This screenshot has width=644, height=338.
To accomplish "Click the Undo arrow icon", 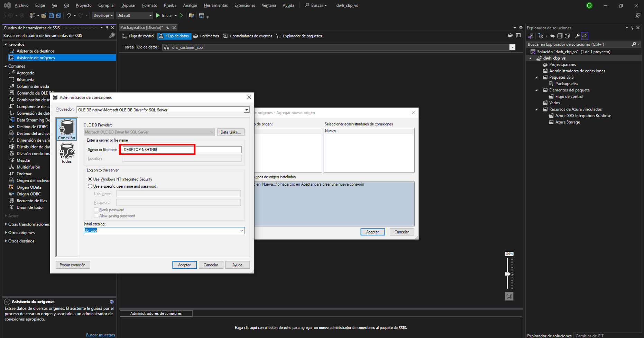I will coord(68,16).
